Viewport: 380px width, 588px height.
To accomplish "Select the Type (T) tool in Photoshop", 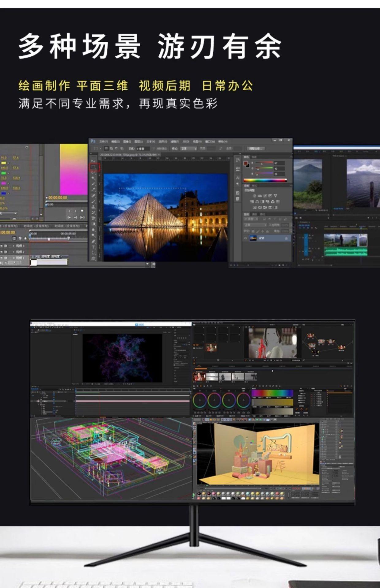I will pyautogui.click(x=93, y=247).
